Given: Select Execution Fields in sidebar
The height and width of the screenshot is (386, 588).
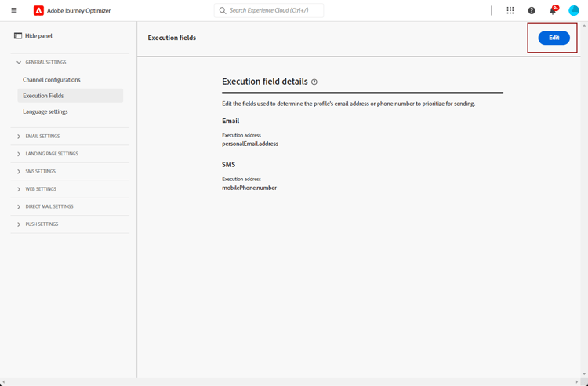Looking at the screenshot, I should [43, 96].
